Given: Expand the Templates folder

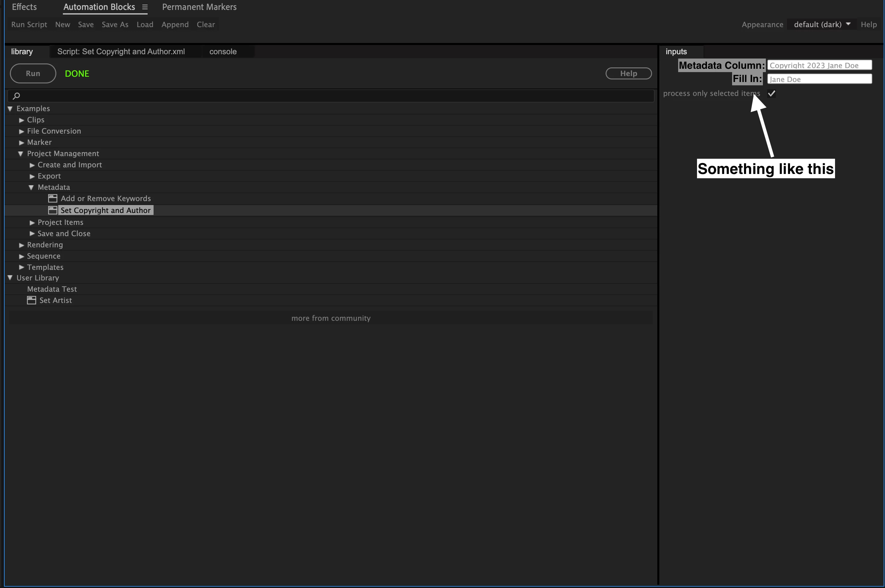Looking at the screenshot, I should coord(22,267).
